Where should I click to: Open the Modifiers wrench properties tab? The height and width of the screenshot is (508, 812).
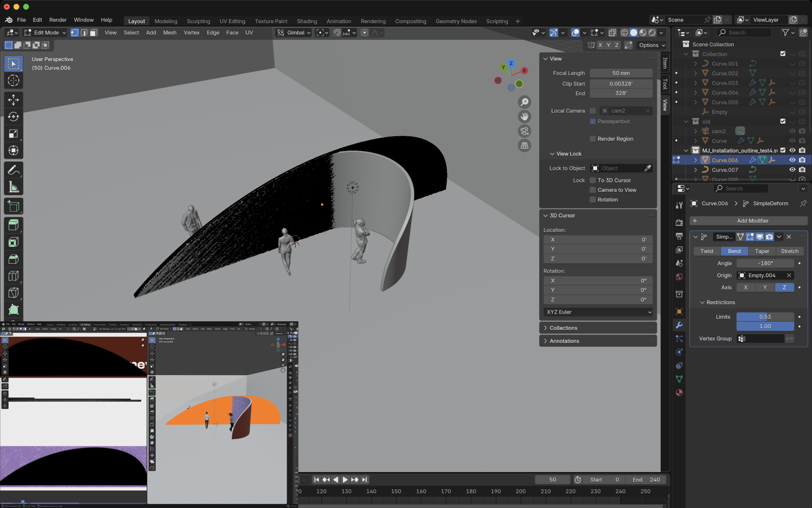pos(679,325)
